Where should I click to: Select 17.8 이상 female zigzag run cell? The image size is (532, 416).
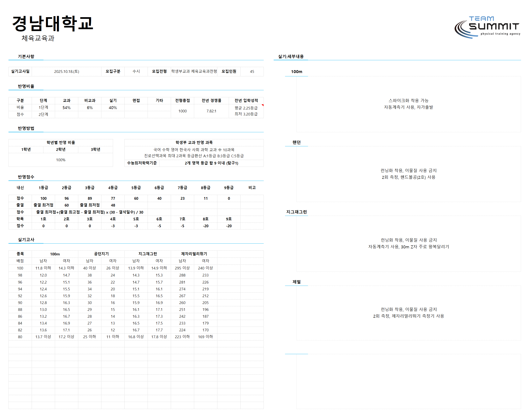(159, 337)
